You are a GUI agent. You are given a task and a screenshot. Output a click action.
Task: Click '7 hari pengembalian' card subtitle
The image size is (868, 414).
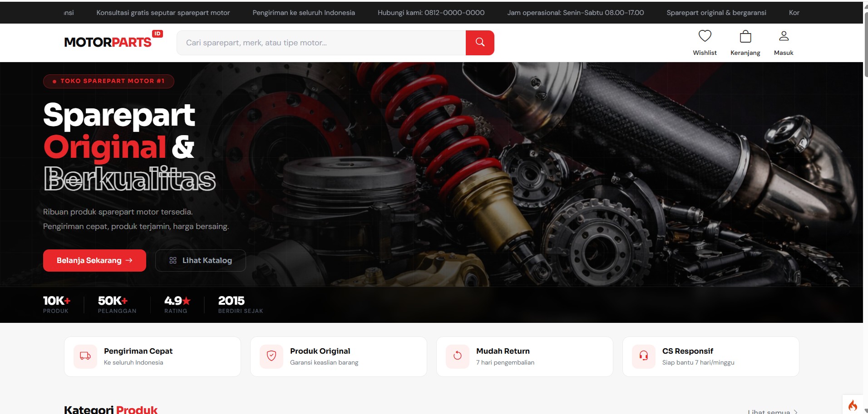pos(505,362)
